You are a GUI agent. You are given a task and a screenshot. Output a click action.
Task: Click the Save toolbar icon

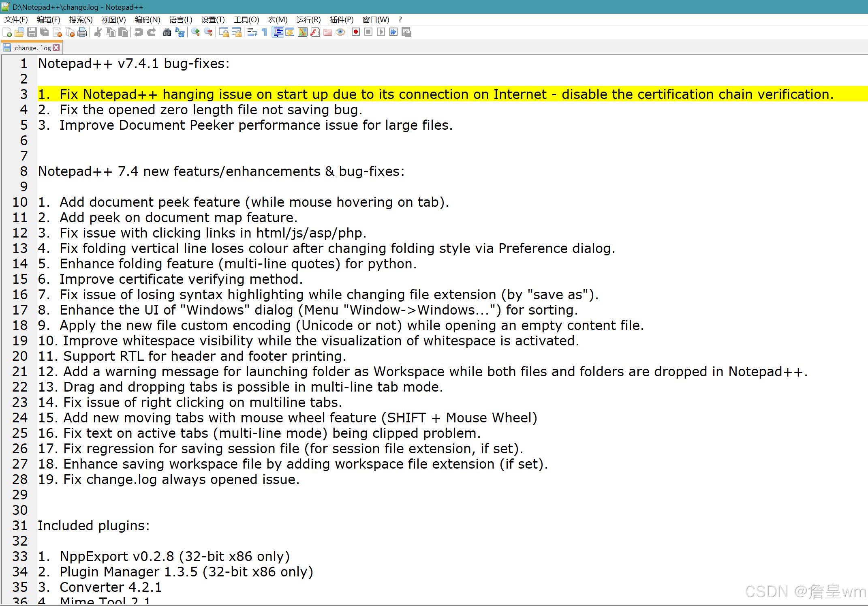32,32
